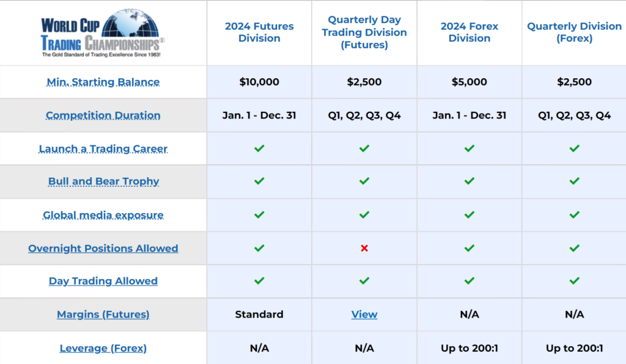The height and width of the screenshot is (364, 626).
Task: Follow the Launch a Trading Career link
Action: click(103, 148)
